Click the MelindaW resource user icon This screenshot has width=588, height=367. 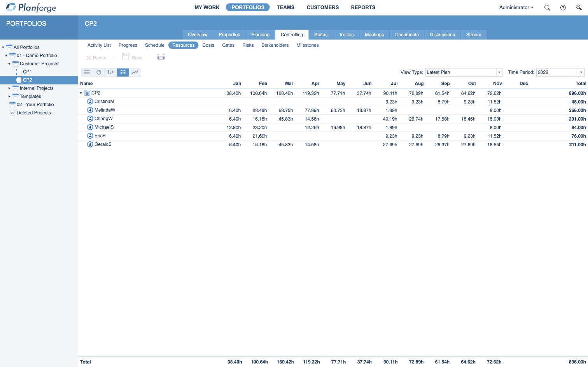point(90,110)
